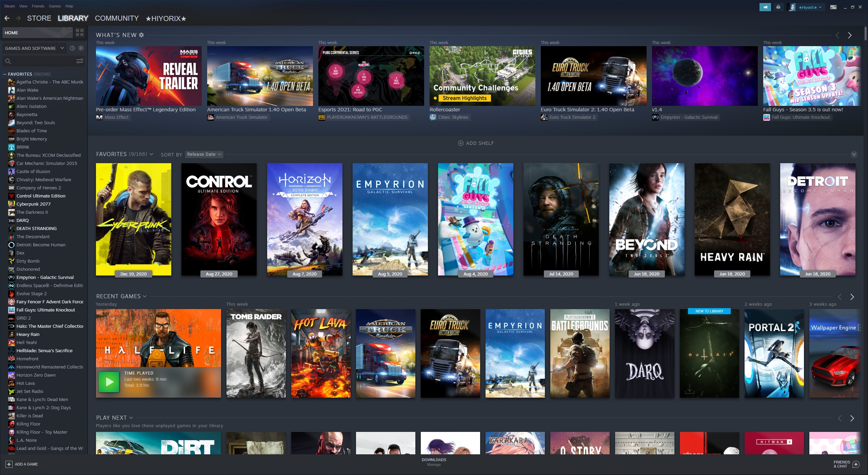The width and height of the screenshot is (868, 475).
Task: Click the HOME button in sidebar
Action: coord(37,33)
